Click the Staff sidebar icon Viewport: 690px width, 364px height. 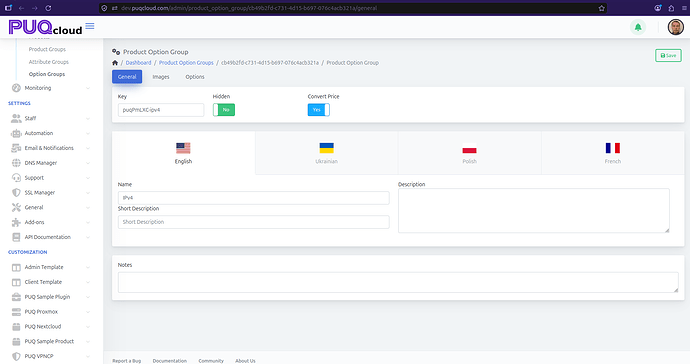pos(16,118)
